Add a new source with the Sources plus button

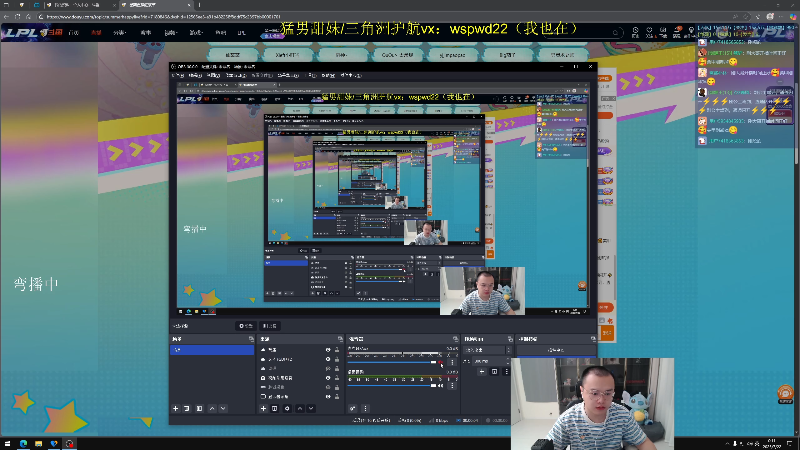pos(263,409)
